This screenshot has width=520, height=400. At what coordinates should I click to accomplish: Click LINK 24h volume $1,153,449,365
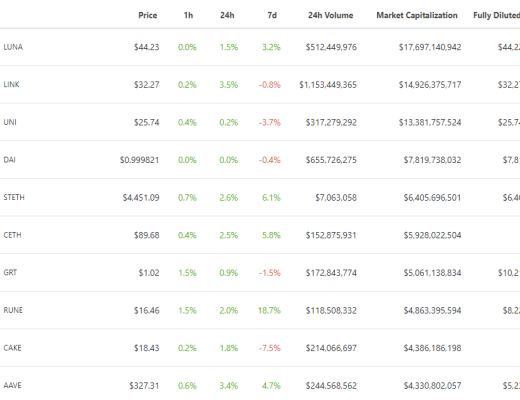pyautogui.click(x=328, y=85)
